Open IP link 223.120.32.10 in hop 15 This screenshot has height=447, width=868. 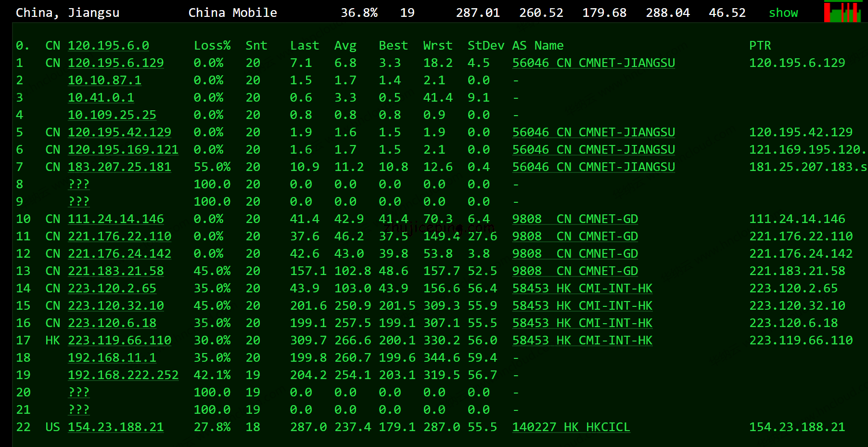115,306
